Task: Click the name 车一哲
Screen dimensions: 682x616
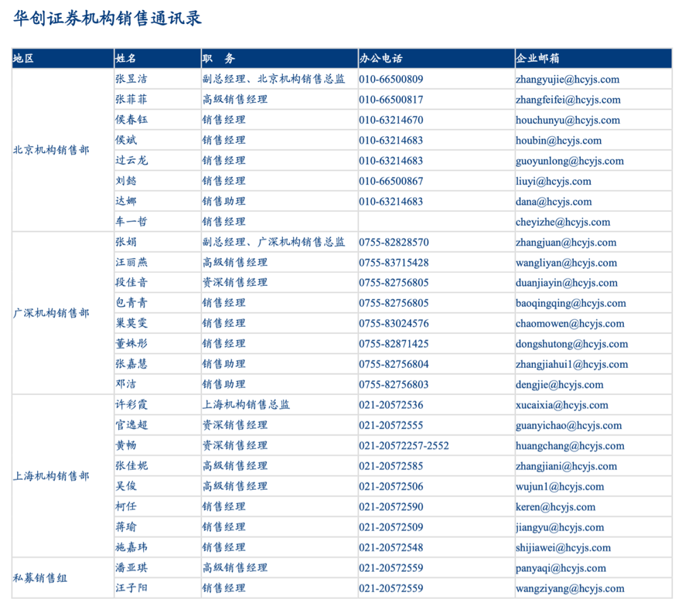Action: (x=131, y=222)
